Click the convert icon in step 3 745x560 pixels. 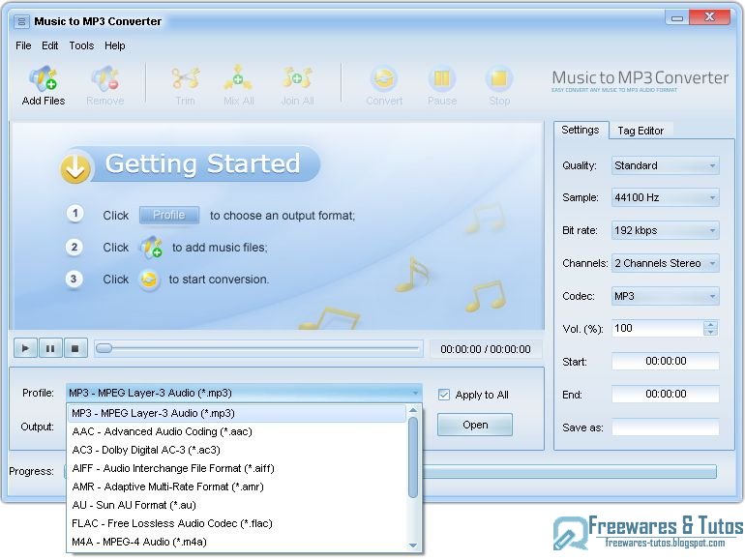(149, 280)
